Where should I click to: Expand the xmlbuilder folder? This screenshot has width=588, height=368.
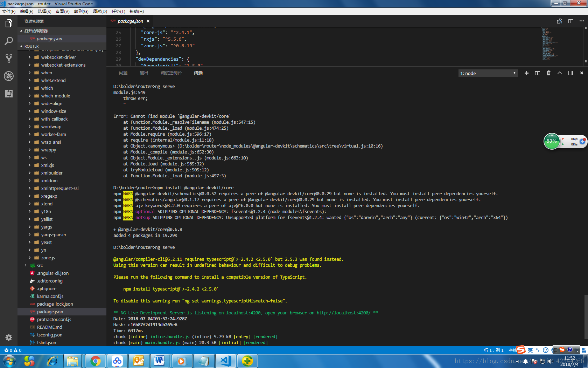pos(62,173)
